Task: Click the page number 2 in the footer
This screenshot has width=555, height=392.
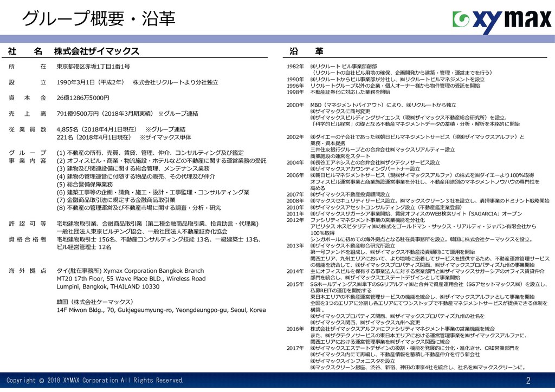Action: pos(528,381)
